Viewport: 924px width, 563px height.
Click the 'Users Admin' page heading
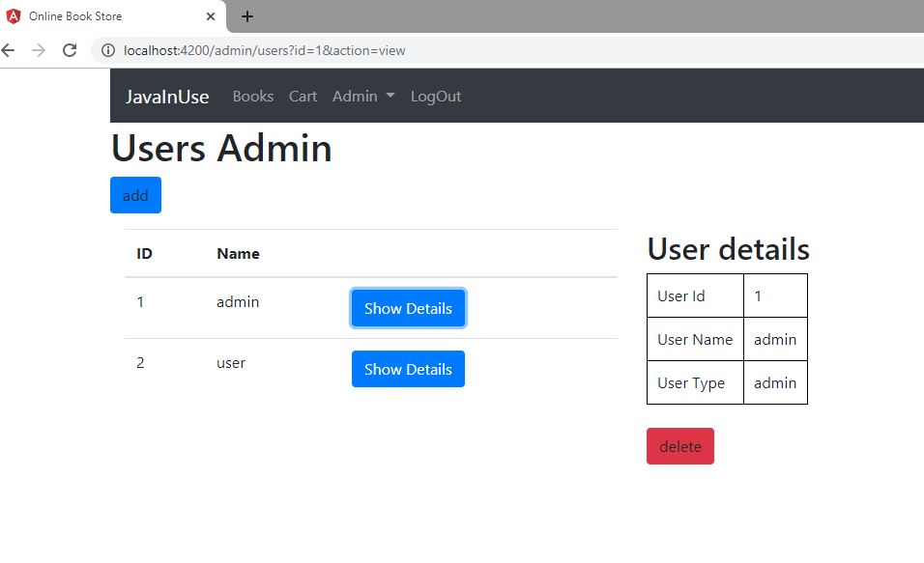[221, 148]
